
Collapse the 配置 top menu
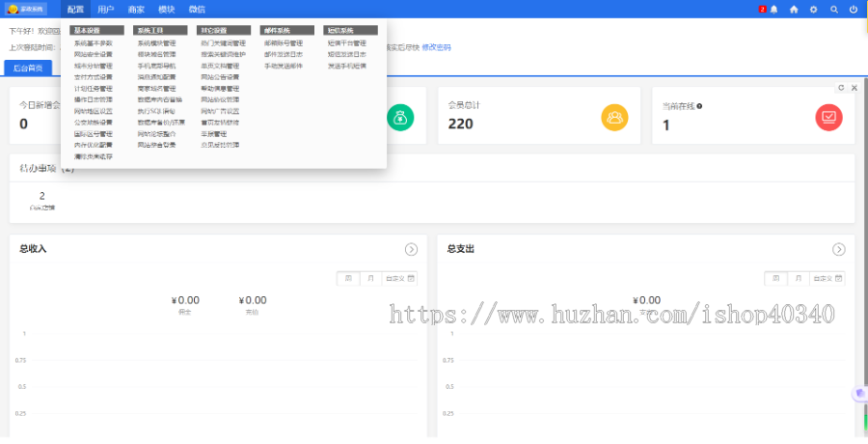[75, 9]
